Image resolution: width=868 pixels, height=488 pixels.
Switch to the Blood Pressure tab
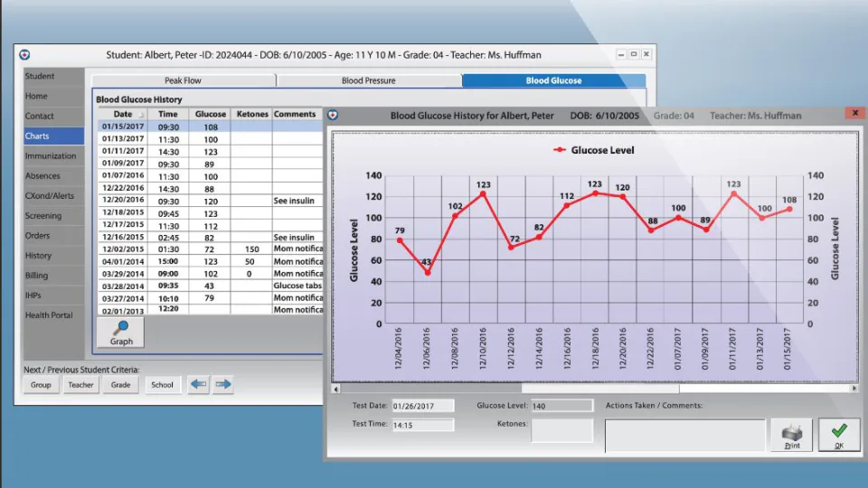pyautogui.click(x=369, y=80)
